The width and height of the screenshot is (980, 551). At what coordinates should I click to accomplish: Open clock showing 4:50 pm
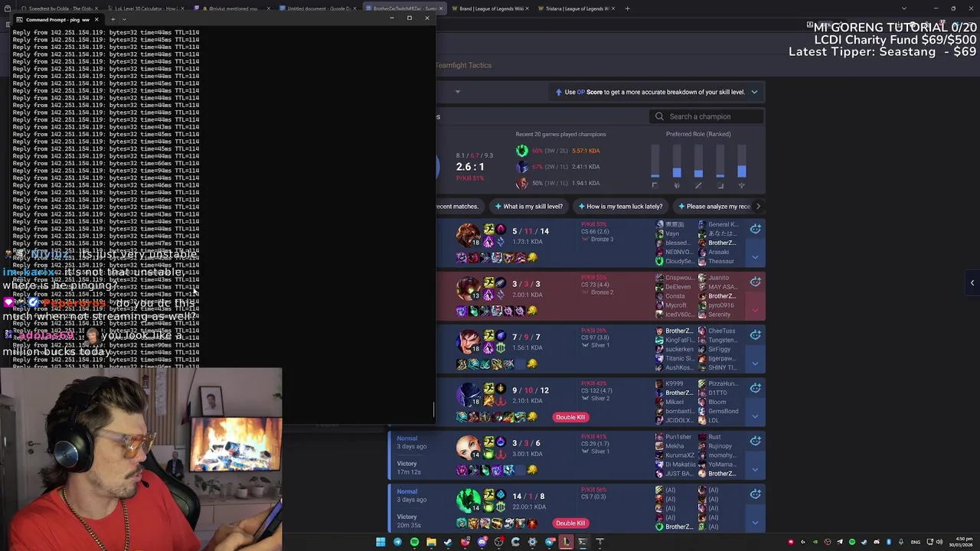pos(960,542)
